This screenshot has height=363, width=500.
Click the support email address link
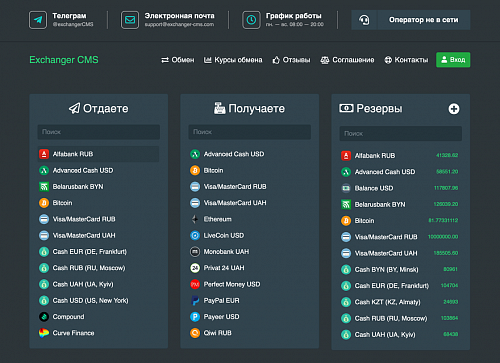pos(179,24)
